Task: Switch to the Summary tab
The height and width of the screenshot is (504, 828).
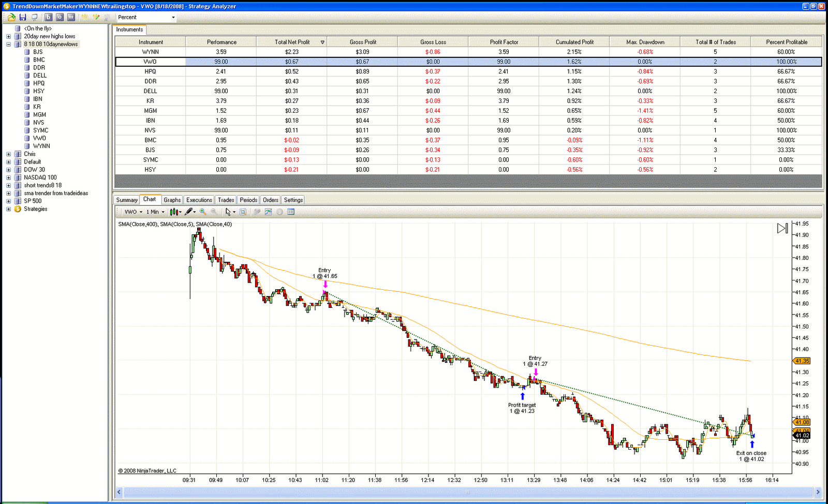Action: tap(126, 200)
